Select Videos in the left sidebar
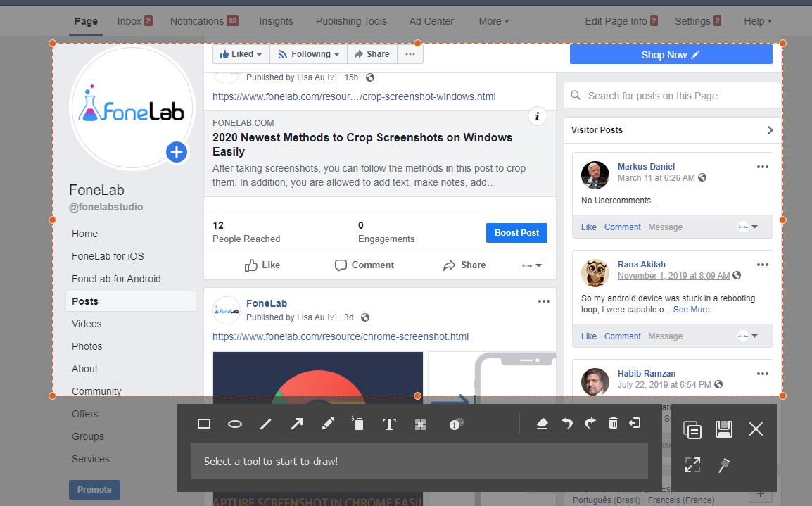The height and width of the screenshot is (506, 812). pos(87,324)
